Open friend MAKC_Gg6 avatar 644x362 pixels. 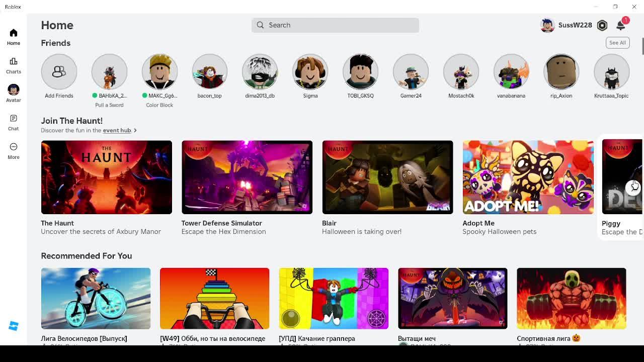159,71
